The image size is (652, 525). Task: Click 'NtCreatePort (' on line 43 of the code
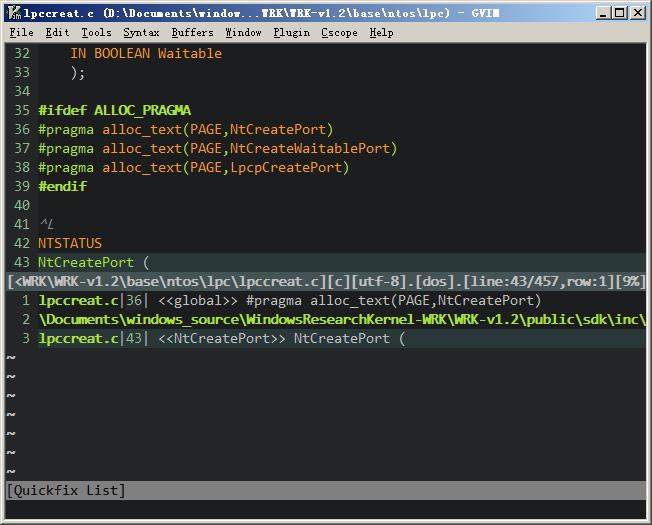click(94, 262)
